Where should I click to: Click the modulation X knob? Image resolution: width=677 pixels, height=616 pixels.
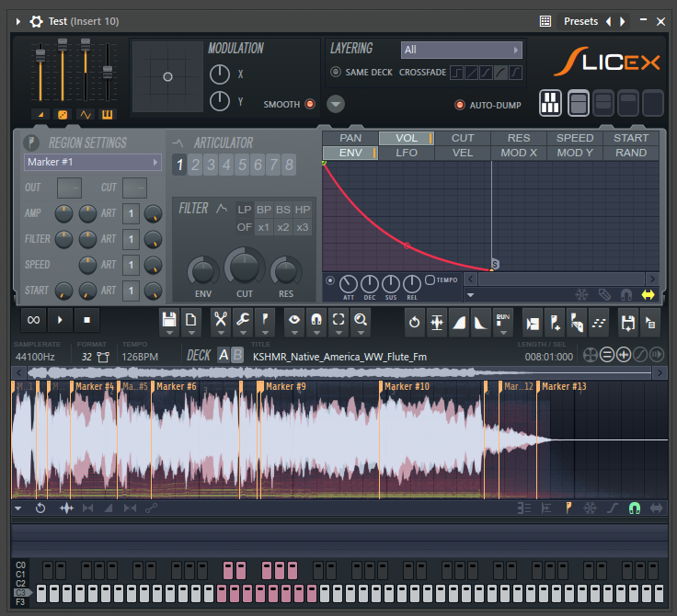point(220,74)
